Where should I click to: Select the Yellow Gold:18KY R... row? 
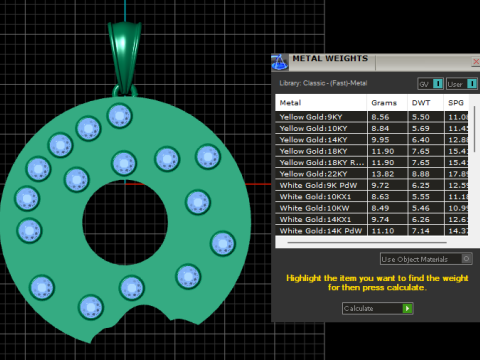(372, 162)
